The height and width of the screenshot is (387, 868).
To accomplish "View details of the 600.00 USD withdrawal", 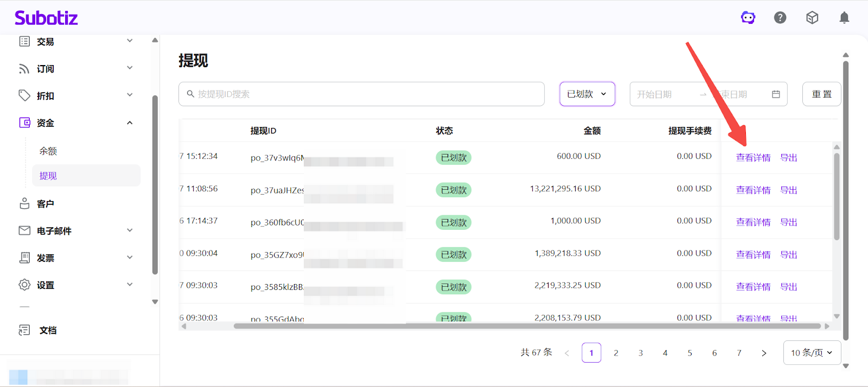I will point(753,158).
